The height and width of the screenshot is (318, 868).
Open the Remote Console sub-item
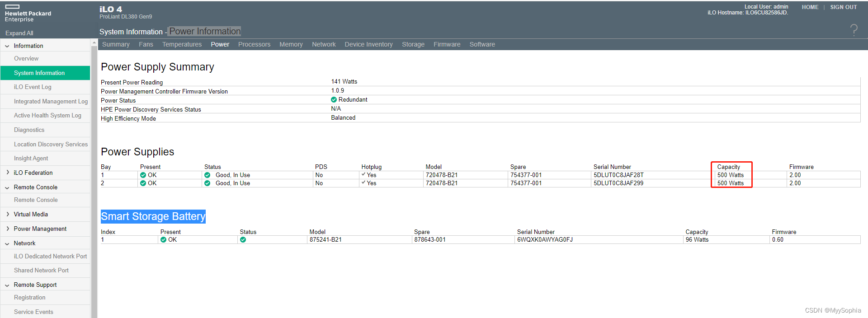click(45, 200)
